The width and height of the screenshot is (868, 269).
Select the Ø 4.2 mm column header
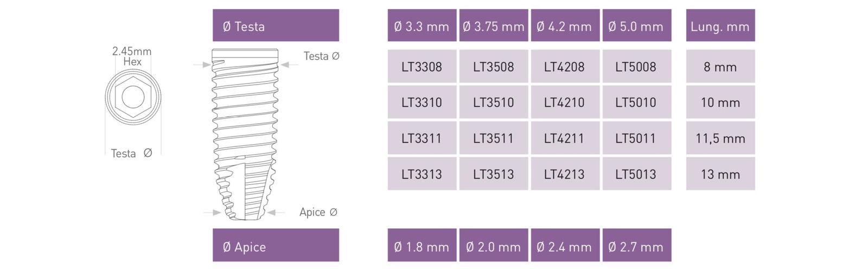[x=565, y=25]
